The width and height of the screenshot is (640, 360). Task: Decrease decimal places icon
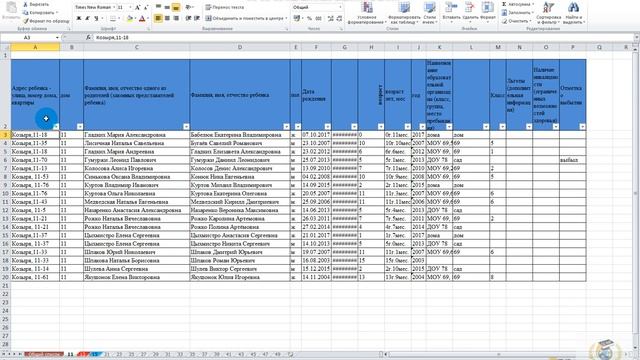339,18
